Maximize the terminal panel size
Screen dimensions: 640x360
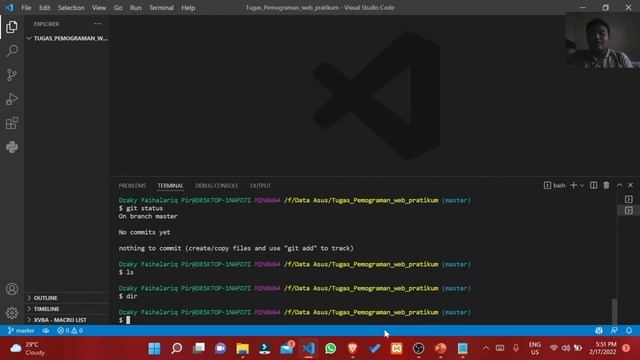[619, 185]
